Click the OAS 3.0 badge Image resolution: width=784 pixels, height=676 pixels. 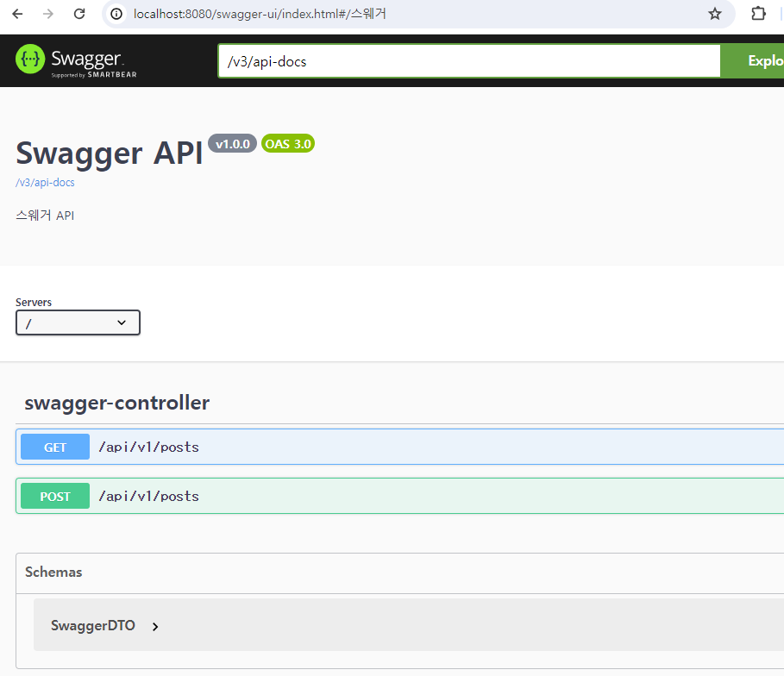pos(288,143)
